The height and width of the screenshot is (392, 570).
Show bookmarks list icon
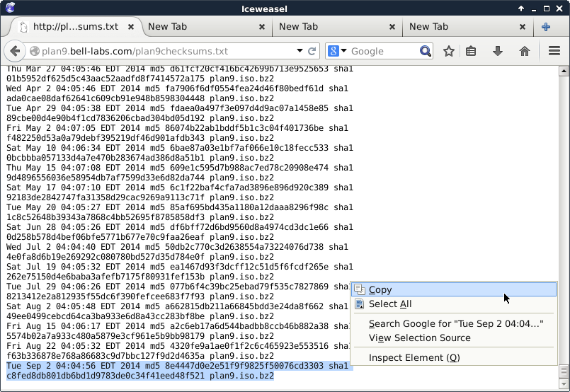coord(471,51)
